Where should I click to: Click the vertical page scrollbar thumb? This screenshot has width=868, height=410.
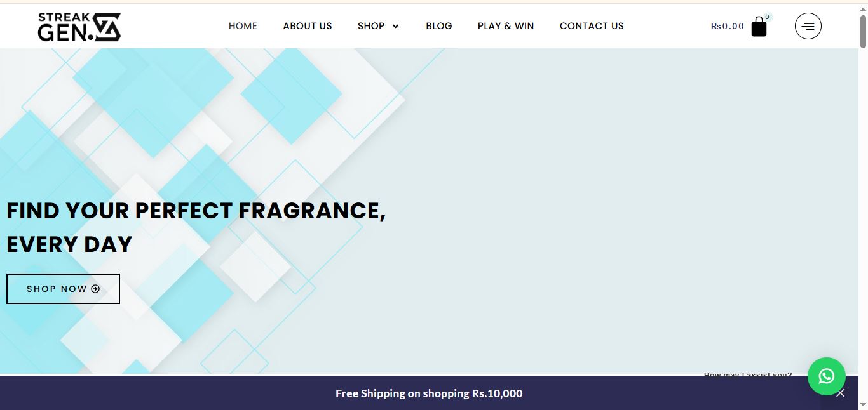coord(863,30)
